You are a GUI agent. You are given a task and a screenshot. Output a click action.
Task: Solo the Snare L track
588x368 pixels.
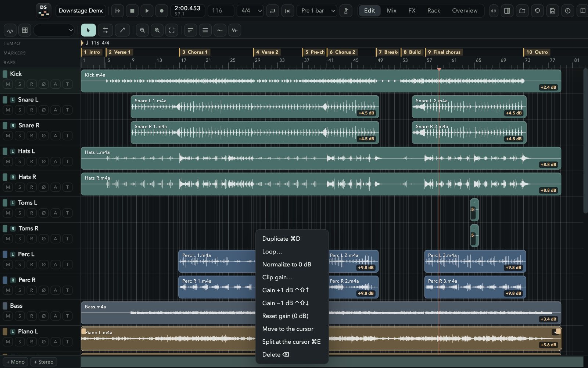20,110
